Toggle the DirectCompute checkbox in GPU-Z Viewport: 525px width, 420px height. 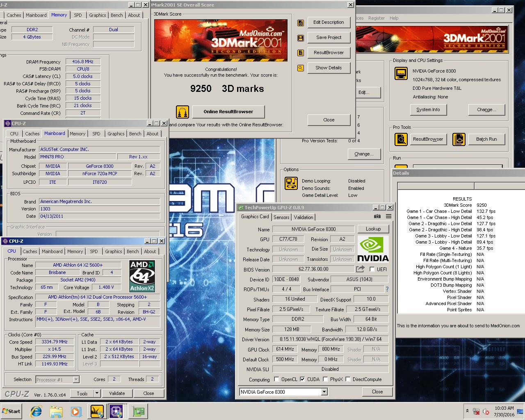(348, 379)
